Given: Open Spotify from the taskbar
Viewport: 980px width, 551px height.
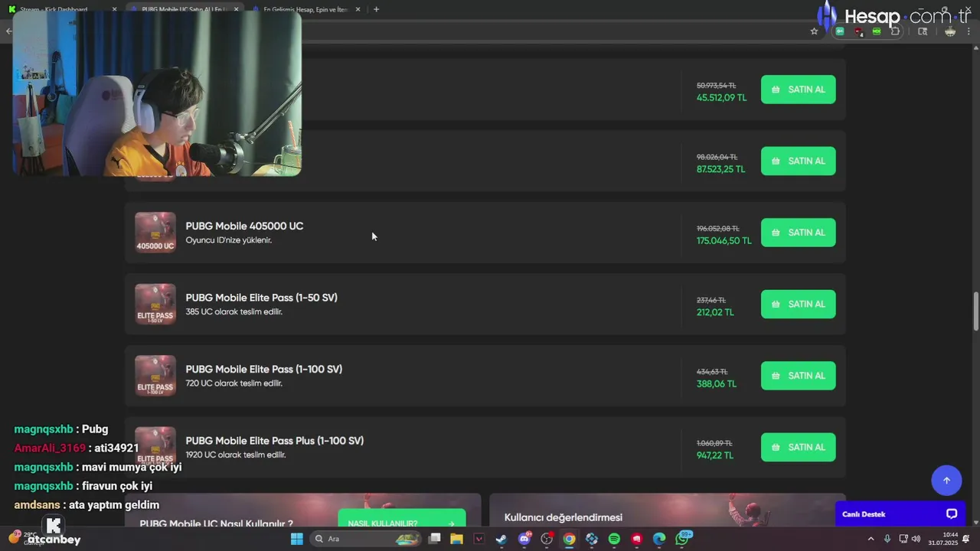Looking at the screenshot, I should [x=614, y=539].
